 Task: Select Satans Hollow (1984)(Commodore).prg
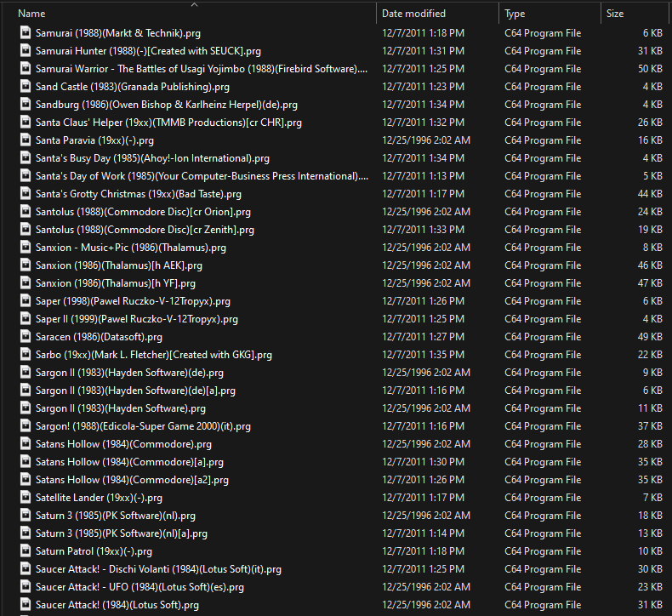(123, 444)
